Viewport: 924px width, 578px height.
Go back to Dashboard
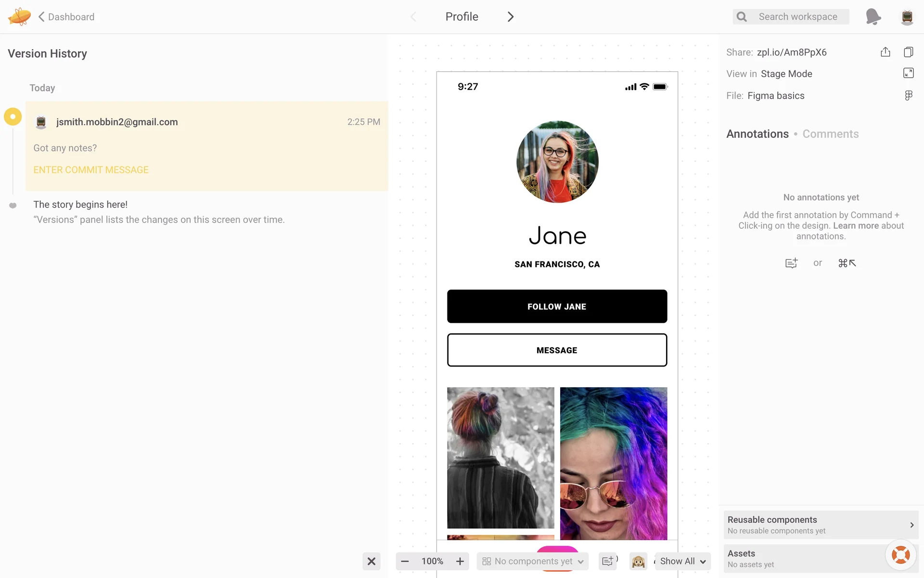point(66,17)
